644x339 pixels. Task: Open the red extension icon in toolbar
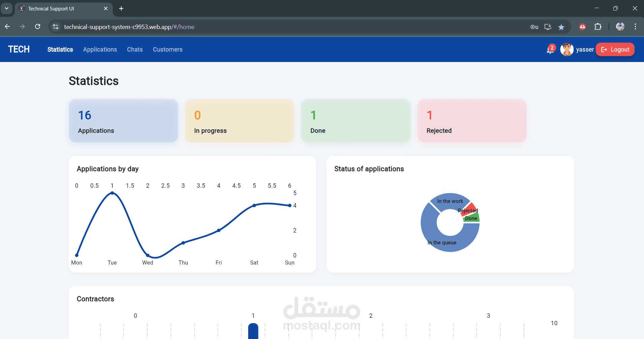(x=583, y=27)
